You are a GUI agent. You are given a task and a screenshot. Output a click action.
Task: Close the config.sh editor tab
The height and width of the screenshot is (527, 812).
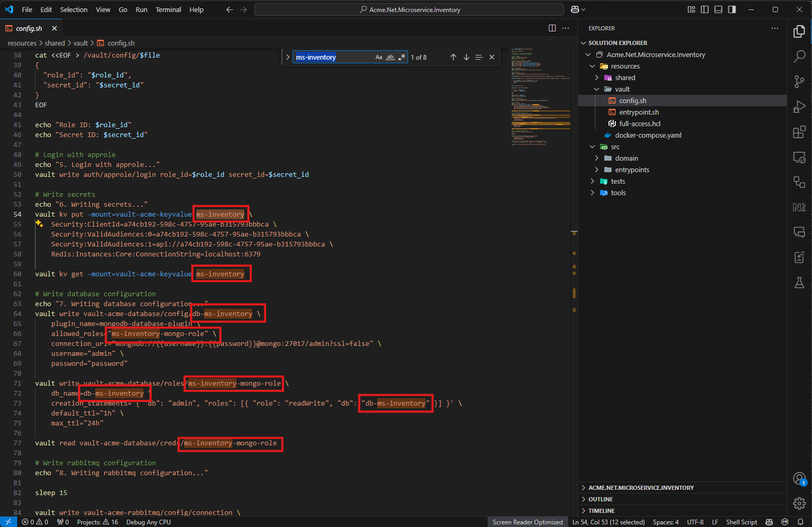[54, 28]
